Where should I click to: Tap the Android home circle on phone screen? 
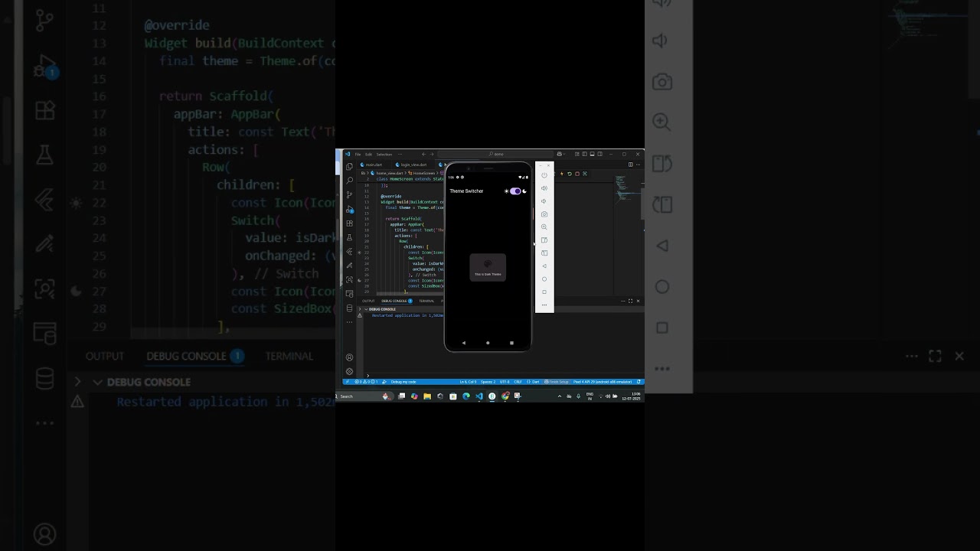point(488,343)
